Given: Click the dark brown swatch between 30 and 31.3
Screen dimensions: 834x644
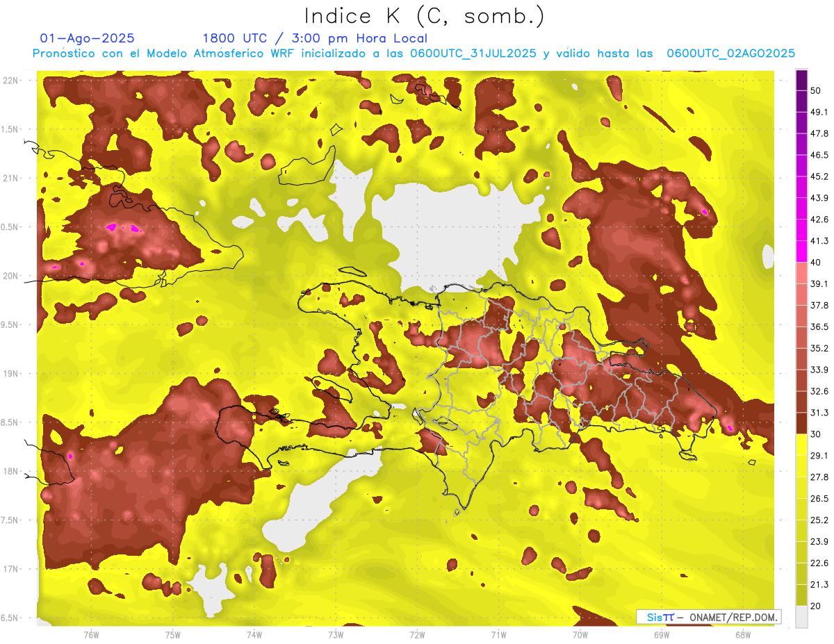Looking at the screenshot, I should 801,423.
